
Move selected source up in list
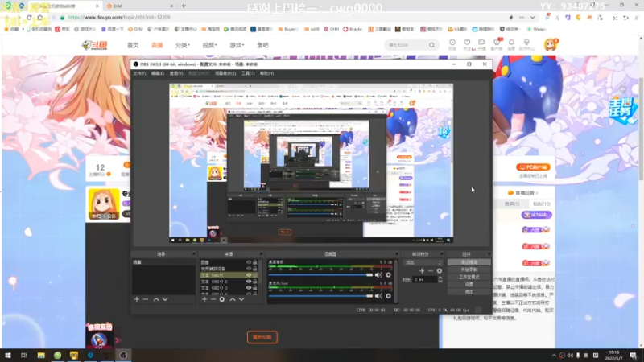point(233,299)
